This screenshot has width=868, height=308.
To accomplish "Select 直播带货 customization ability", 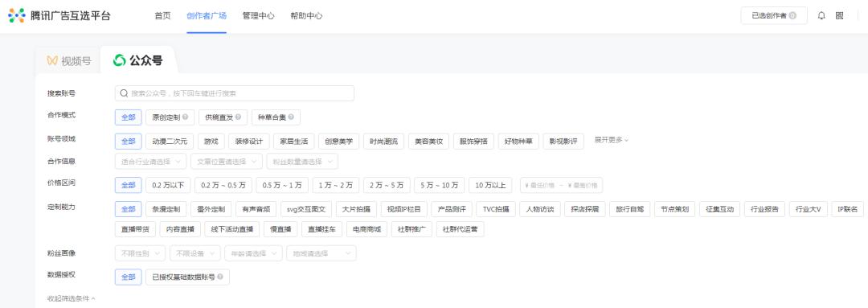I will coord(135,228).
